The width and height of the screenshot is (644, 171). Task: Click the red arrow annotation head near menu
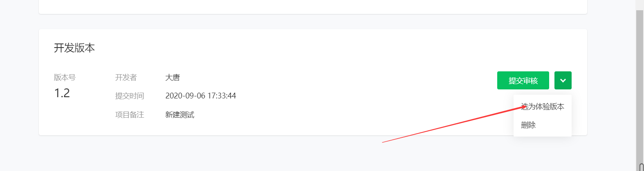523,107
